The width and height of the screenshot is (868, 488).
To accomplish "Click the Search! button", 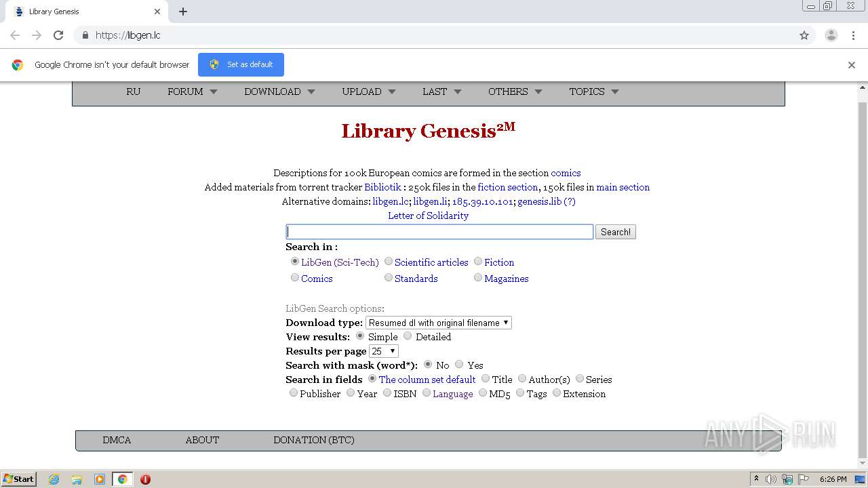I will (x=616, y=232).
